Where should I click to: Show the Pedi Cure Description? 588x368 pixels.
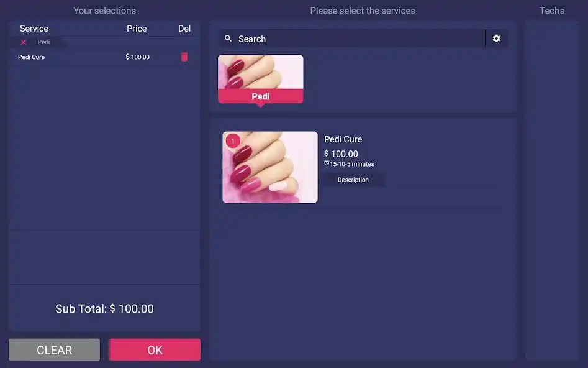(353, 180)
